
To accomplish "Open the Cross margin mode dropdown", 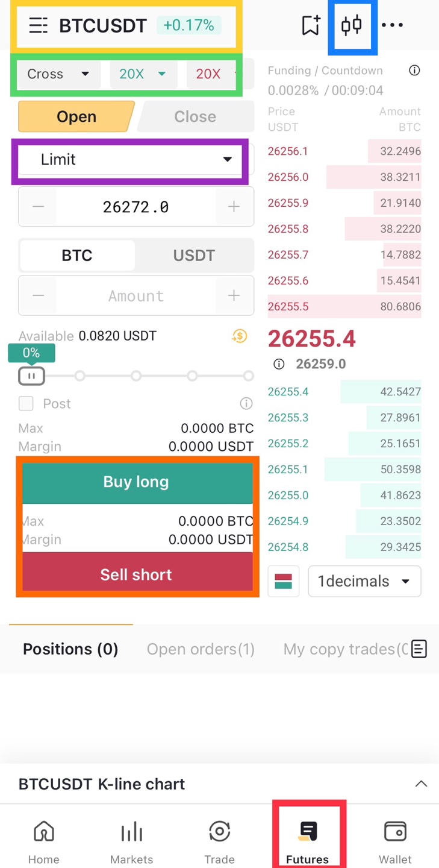I will tap(58, 74).
